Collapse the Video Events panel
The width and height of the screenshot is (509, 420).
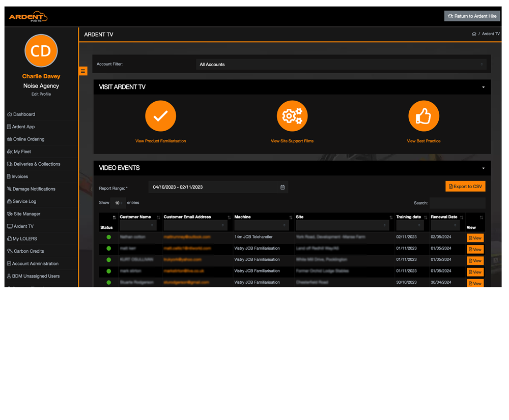(484, 168)
